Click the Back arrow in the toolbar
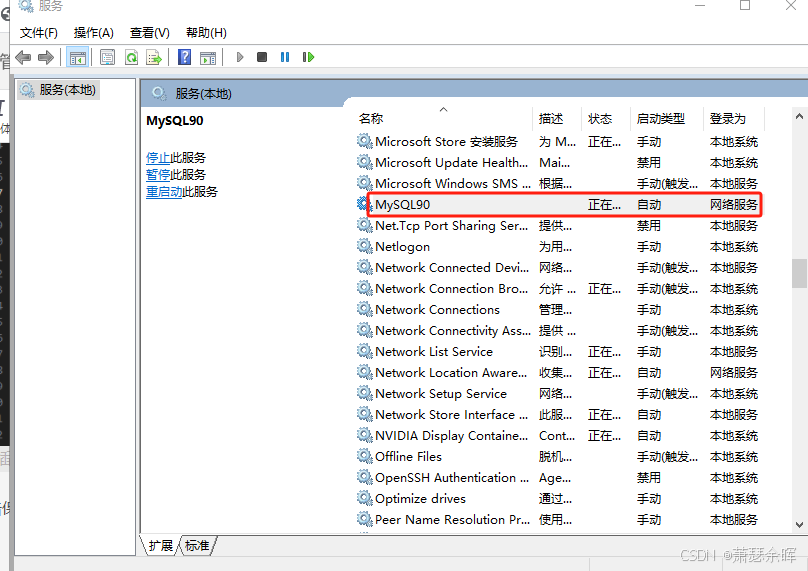Viewport: 808px width, 571px height. click(22, 57)
